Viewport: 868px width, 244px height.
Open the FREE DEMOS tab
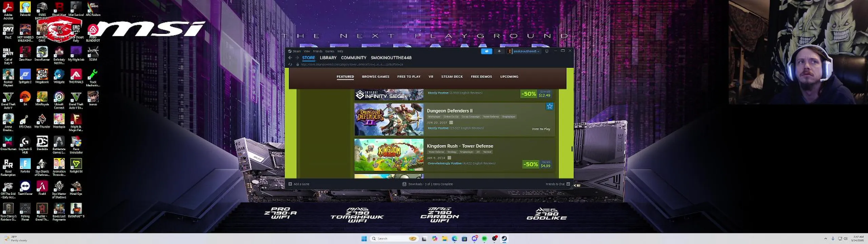(x=481, y=77)
